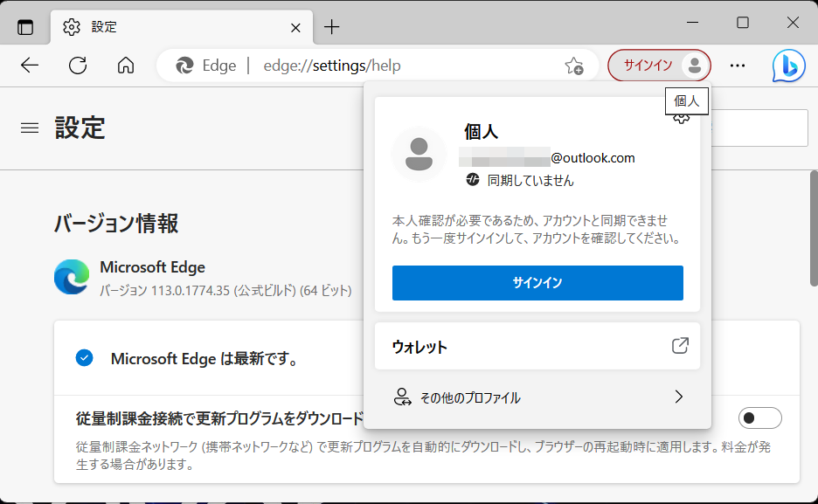Click the blue サインイン button
The image size is (818, 504).
[x=537, y=282]
